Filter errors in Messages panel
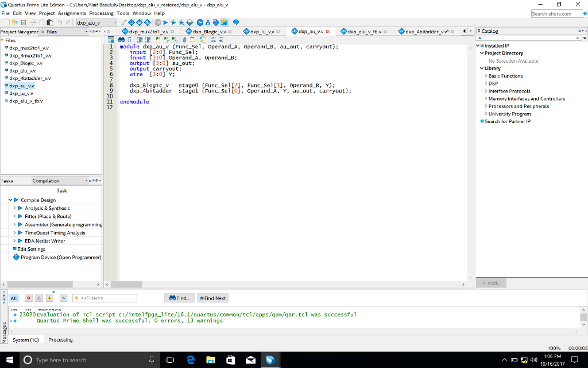Viewport: 588px width, 368px height. (29, 298)
